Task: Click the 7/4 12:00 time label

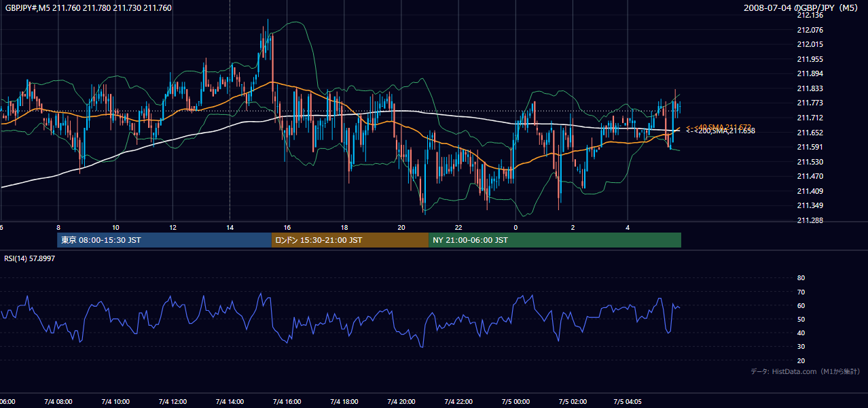Action: pos(173,402)
